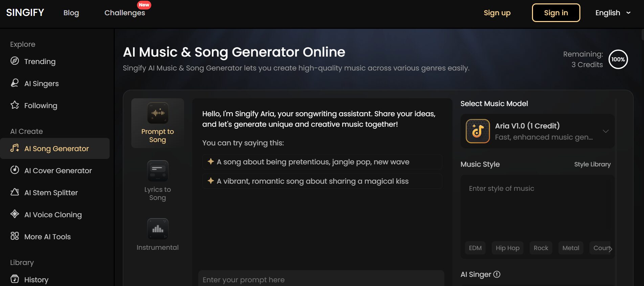Click the AI Singer info icon
Screen dimensions: 644x286
(x=497, y=274)
